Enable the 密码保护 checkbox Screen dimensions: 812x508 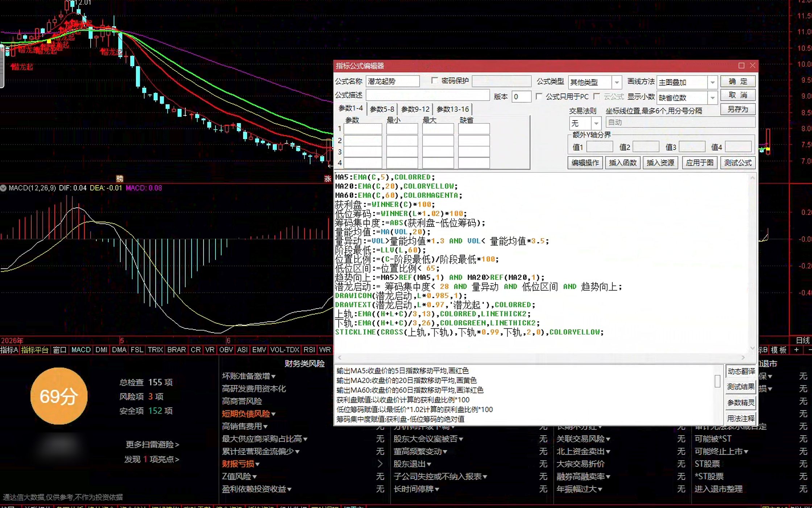(x=435, y=81)
